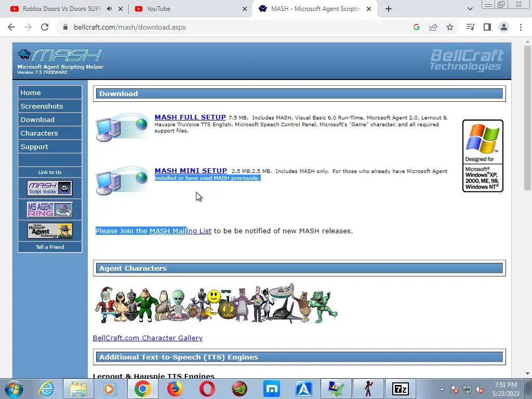Image resolution: width=532 pixels, height=399 pixels.
Task: Click the page vertical scrollbar thumb
Action: pos(528,118)
